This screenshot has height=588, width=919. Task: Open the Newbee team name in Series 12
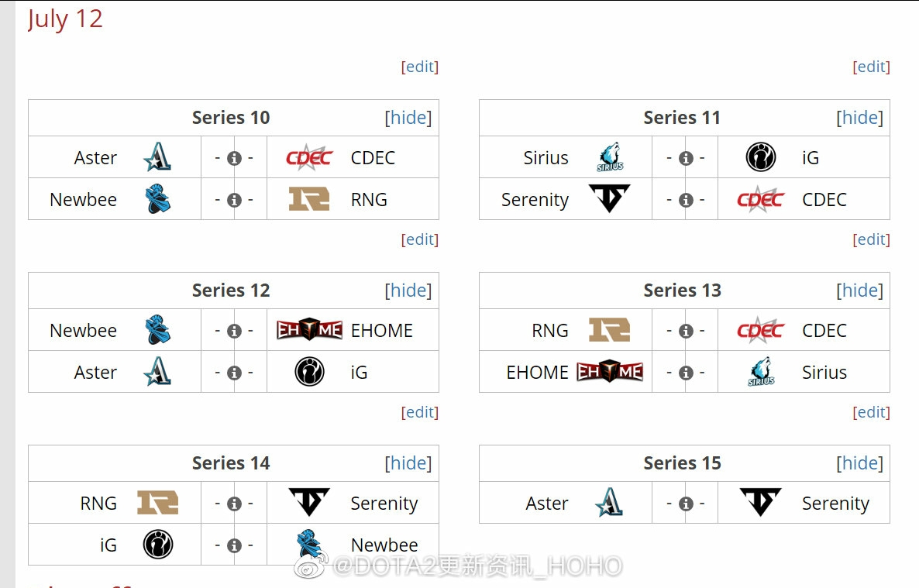point(83,331)
